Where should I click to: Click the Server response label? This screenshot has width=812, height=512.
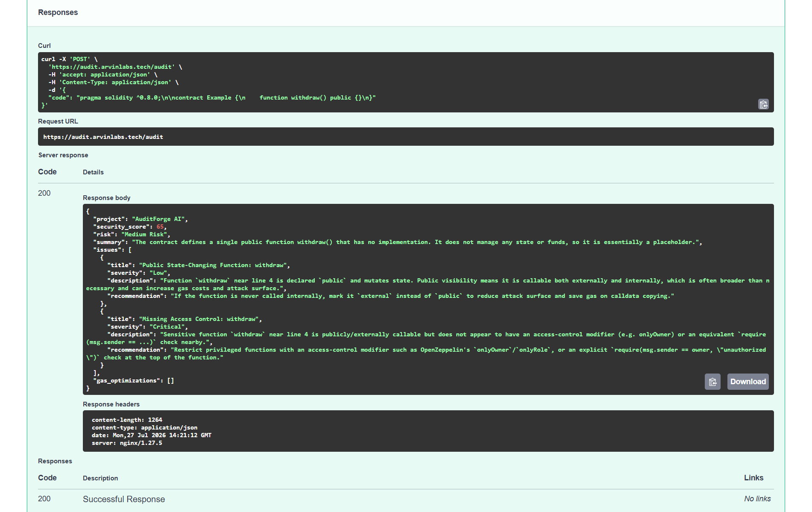pyautogui.click(x=63, y=155)
